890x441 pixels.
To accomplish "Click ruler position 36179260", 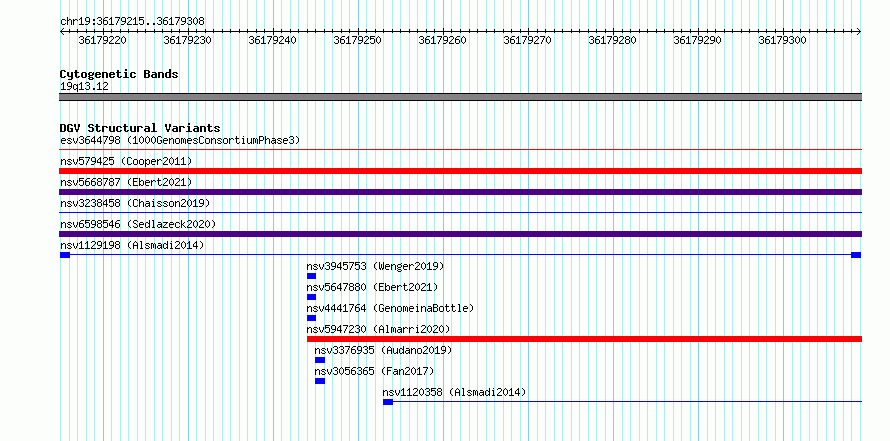I will 443,40.
